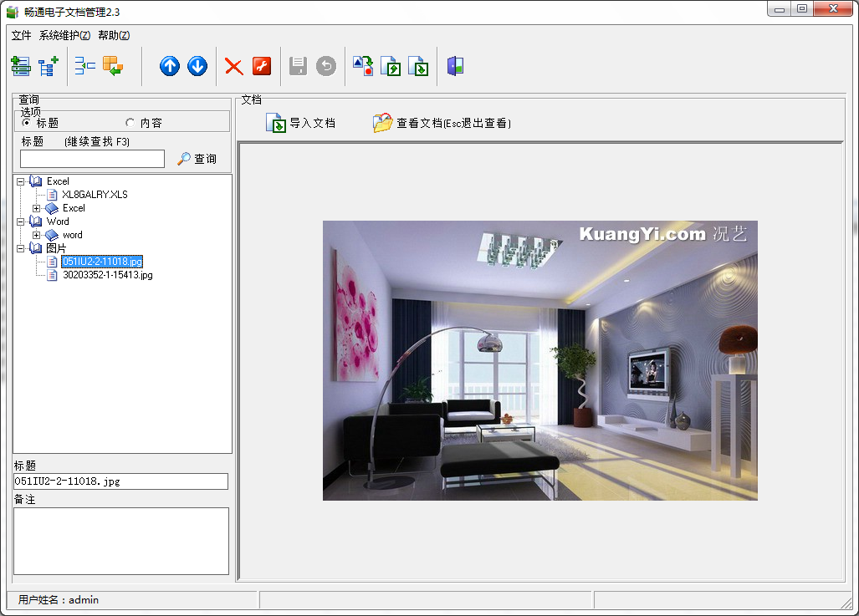Select XL8GALRY.XLS in the tree
The width and height of the screenshot is (859, 616).
95,195
